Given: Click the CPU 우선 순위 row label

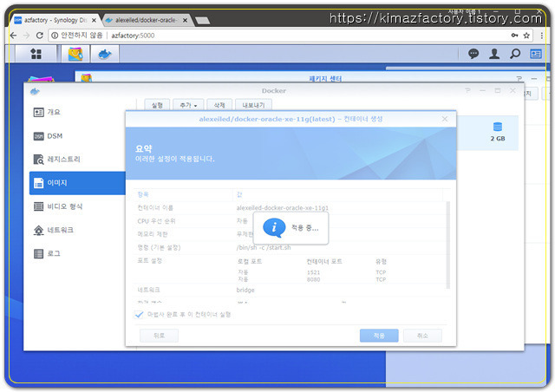Looking at the screenshot, I should tap(156, 221).
